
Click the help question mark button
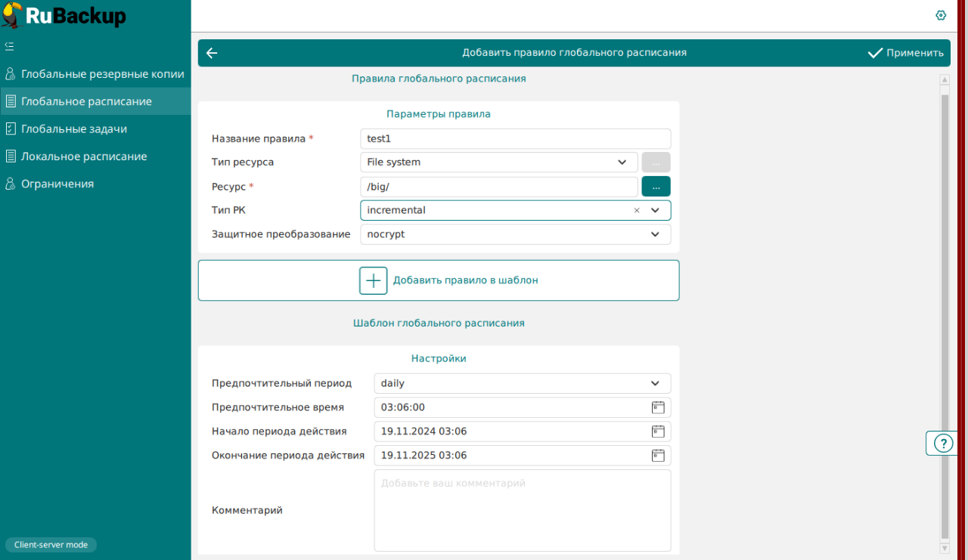944,444
